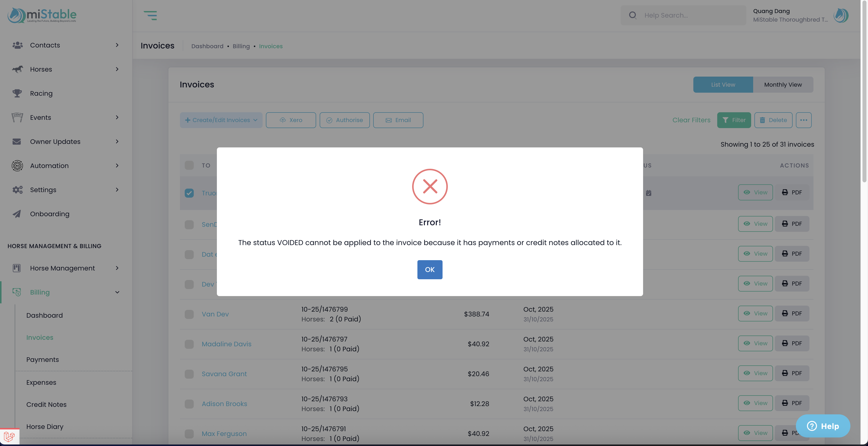
Task: Click the Racing trophy icon
Action: [x=17, y=93]
